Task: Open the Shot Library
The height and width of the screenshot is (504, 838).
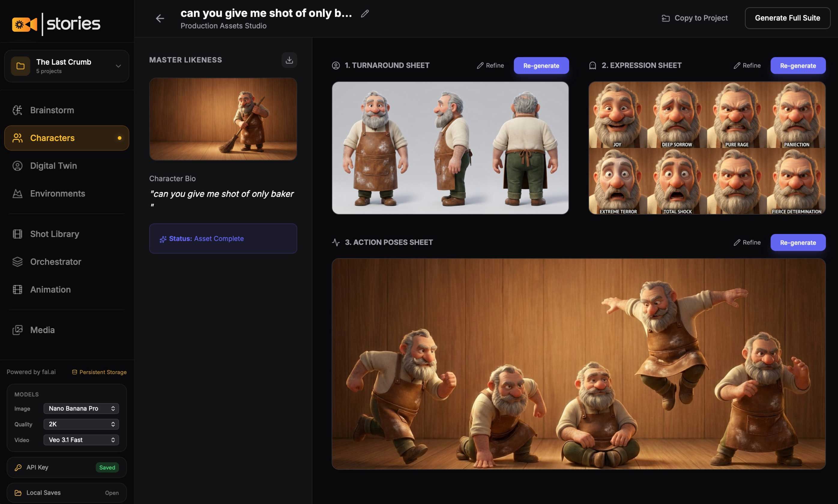Action: tap(54, 234)
